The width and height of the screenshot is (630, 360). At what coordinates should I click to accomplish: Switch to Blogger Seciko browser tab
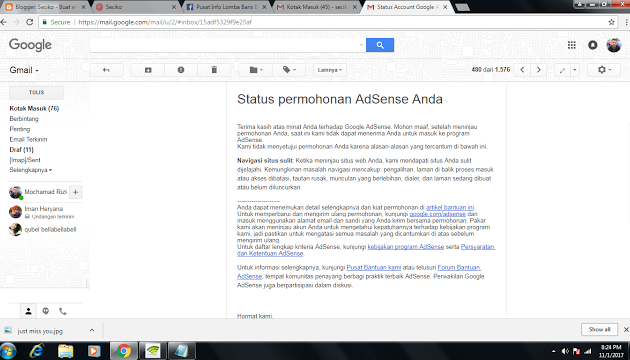pyautogui.click(x=45, y=7)
